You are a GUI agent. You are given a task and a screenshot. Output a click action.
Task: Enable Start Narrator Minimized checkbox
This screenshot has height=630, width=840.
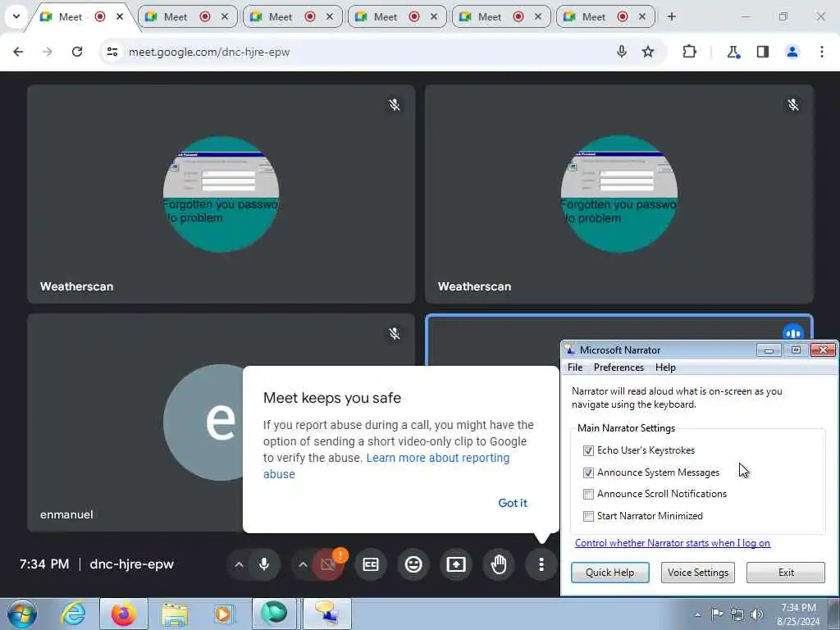(588, 516)
